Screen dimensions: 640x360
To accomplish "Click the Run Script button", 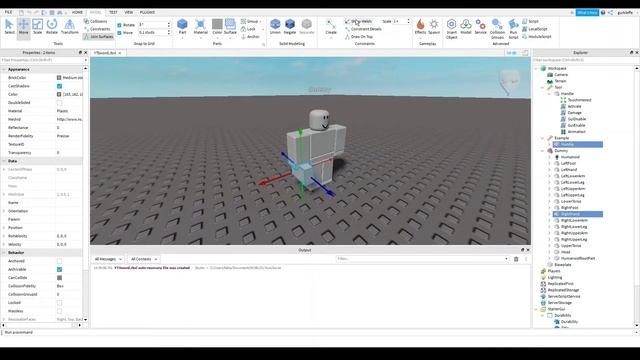I will click(513, 29).
